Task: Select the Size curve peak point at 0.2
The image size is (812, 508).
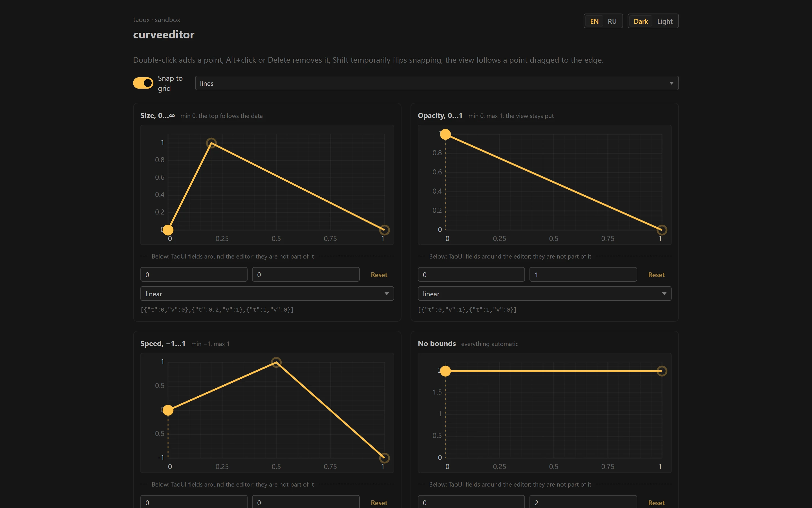Action: [211, 143]
